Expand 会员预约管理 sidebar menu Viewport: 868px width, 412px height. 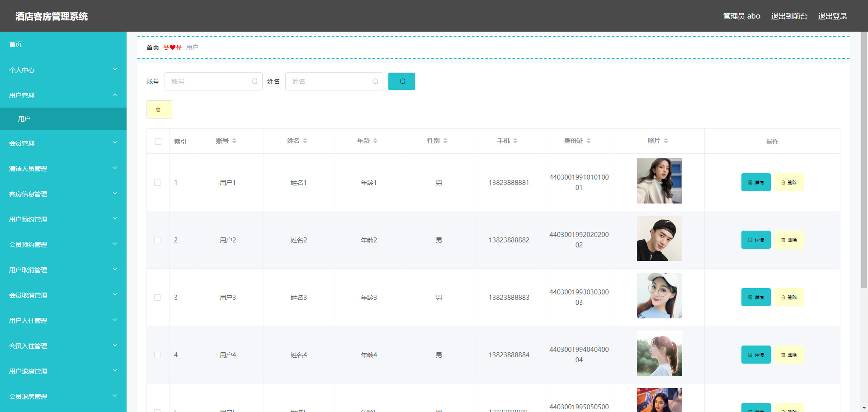[63, 245]
